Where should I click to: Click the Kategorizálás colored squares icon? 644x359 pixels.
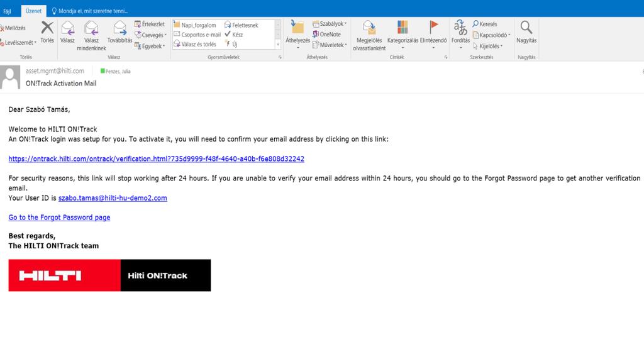click(402, 28)
